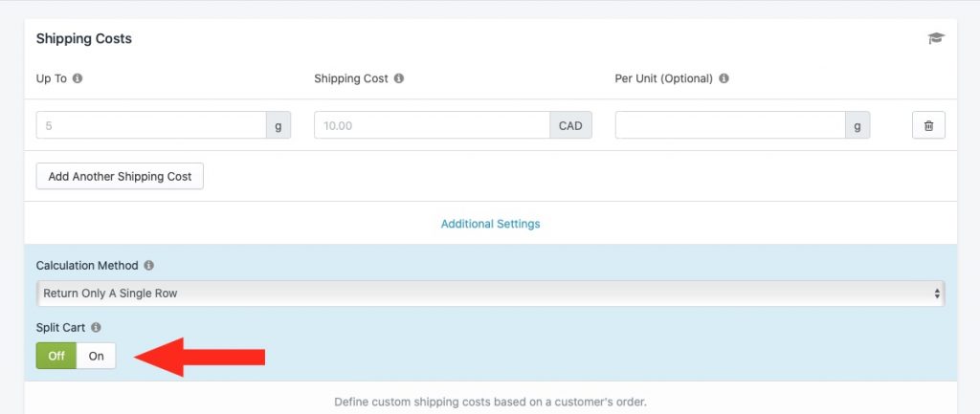Viewport: 980px width, 414px height.
Task: Click info icon beside Split Cart
Action: (96, 327)
